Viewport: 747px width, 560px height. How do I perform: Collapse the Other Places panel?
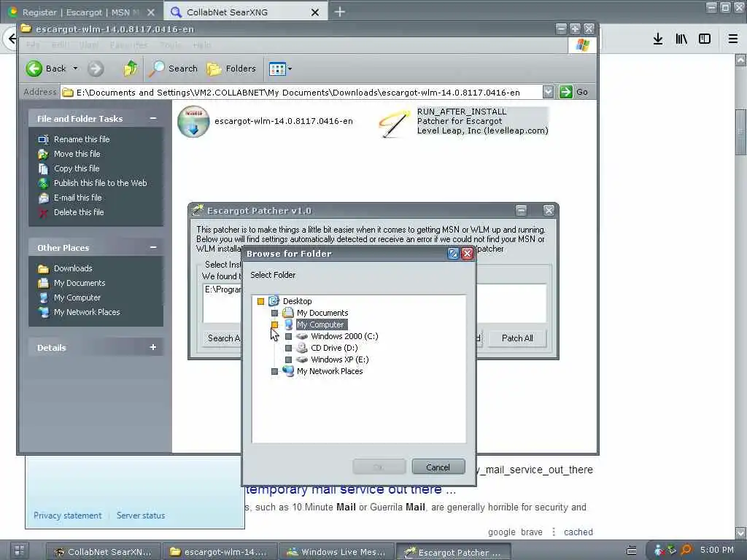(153, 247)
